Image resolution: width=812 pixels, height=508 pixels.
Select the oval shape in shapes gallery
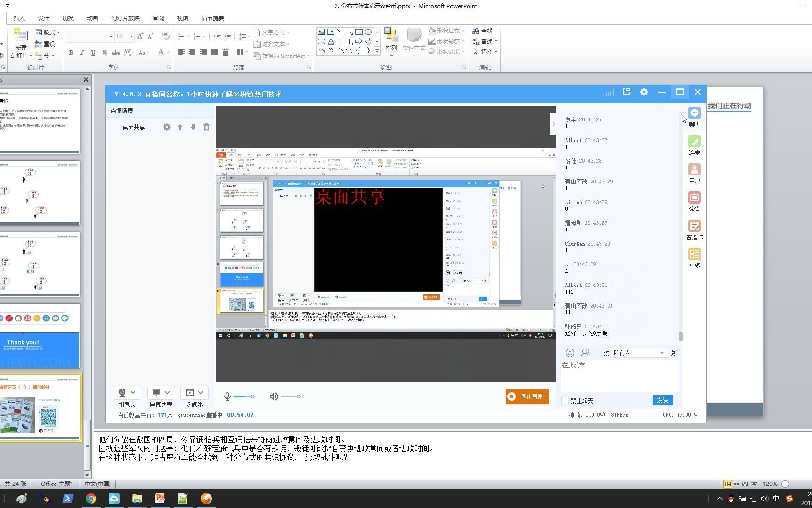(x=368, y=32)
